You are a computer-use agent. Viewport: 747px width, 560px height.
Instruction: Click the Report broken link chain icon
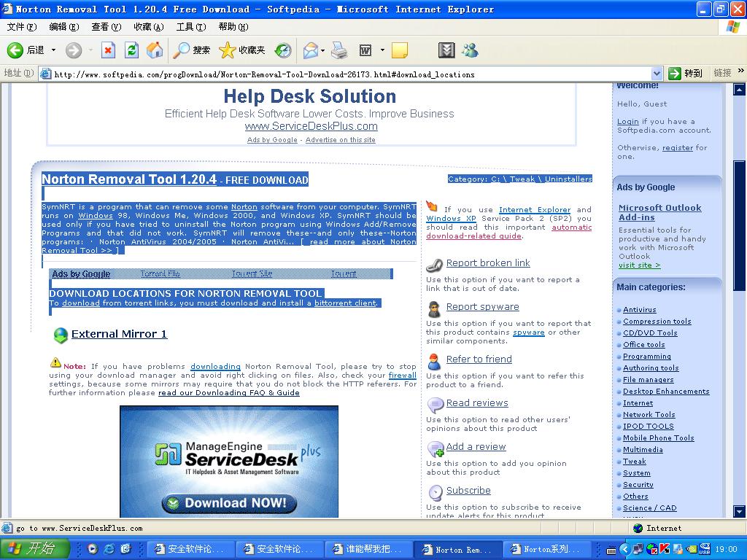(x=435, y=264)
